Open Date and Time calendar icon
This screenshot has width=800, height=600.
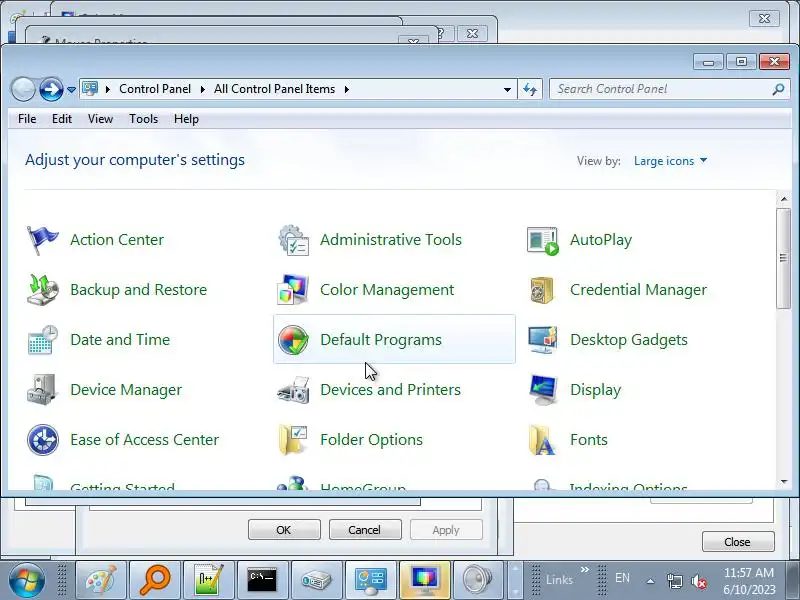coord(42,340)
